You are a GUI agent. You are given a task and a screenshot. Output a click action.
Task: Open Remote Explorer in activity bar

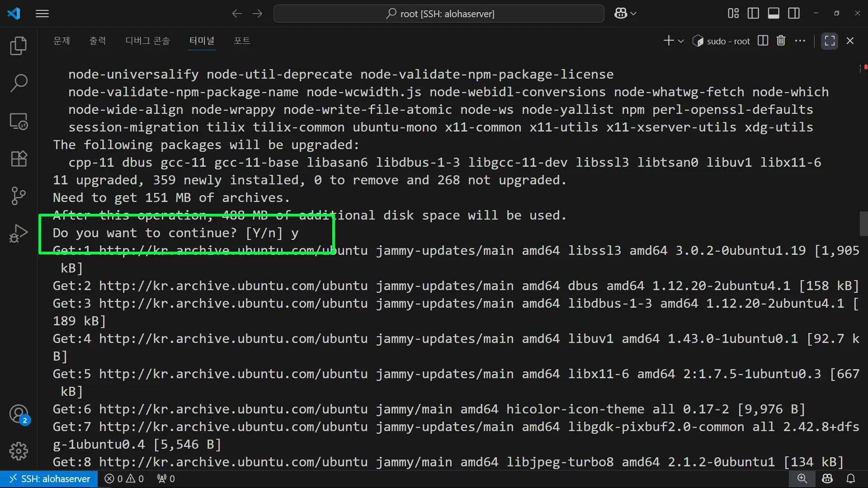[19, 122]
